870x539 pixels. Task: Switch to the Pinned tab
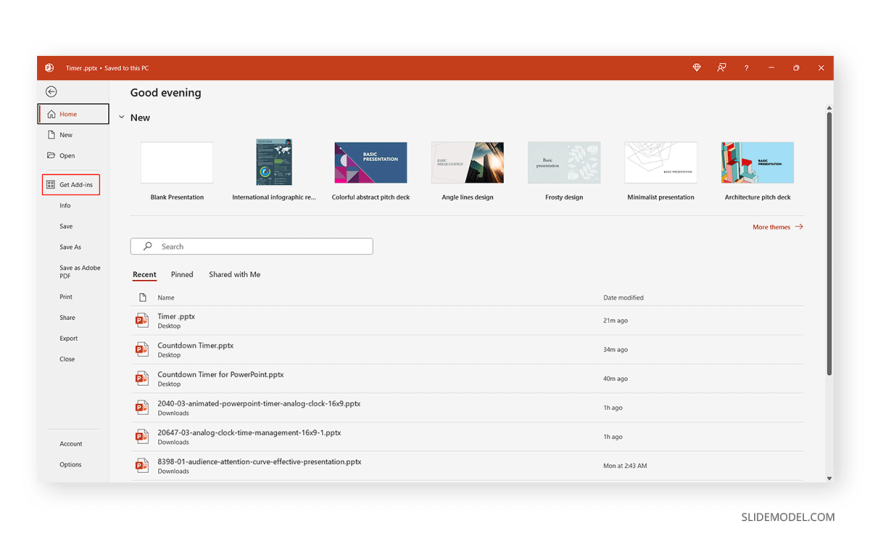(182, 274)
